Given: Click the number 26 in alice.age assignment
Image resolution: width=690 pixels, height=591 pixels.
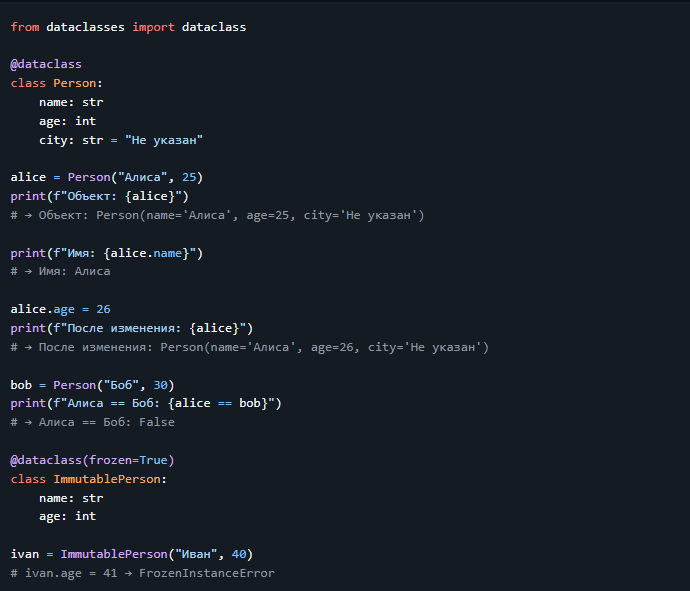Looking at the screenshot, I should click(103, 309).
